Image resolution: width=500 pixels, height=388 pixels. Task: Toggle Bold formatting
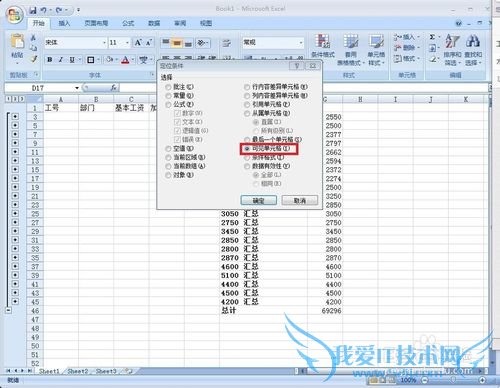[50, 60]
